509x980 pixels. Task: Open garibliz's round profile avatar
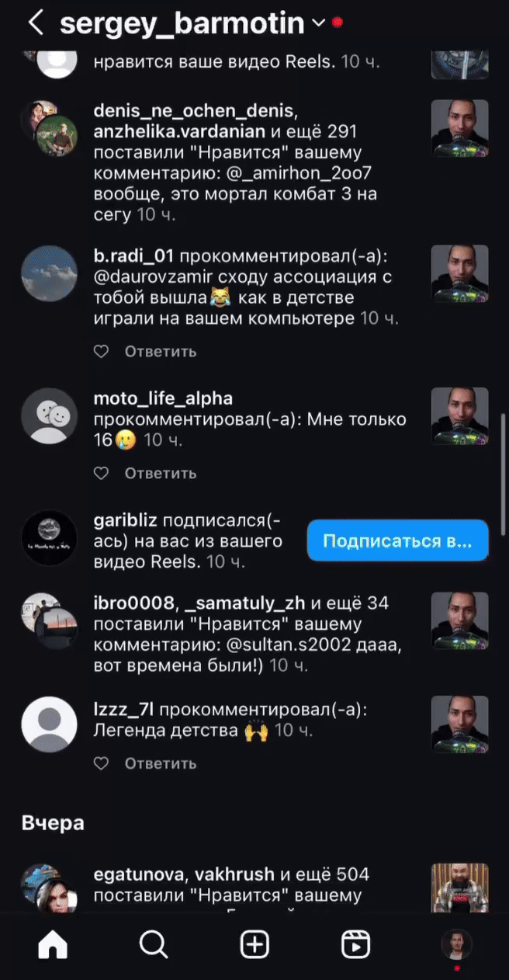click(x=49, y=540)
